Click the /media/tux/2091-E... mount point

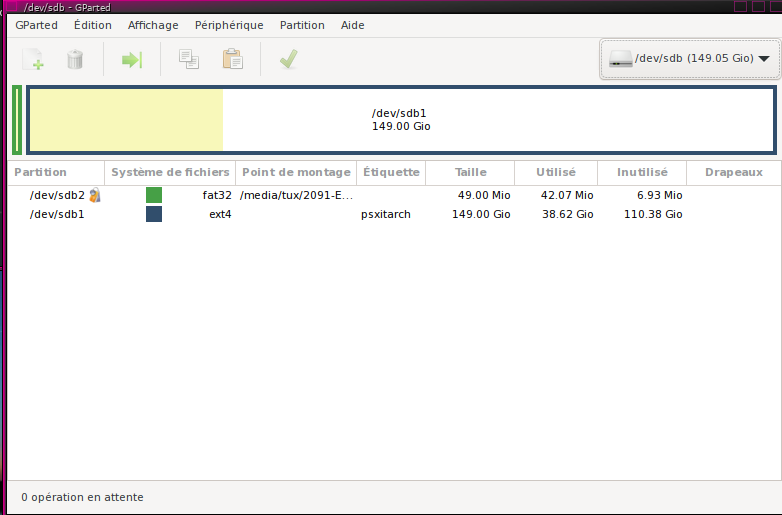coord(296,195)
